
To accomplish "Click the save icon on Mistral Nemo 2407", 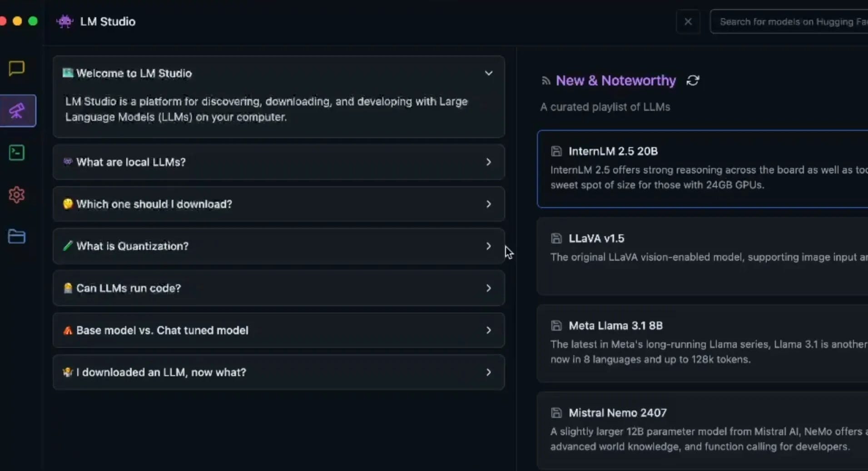I will 556,412.
